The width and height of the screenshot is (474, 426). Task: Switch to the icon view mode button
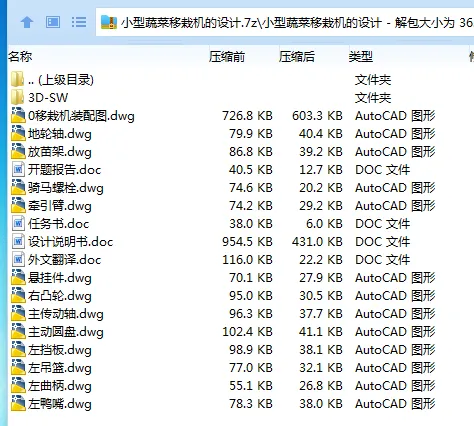click(53, 23)
